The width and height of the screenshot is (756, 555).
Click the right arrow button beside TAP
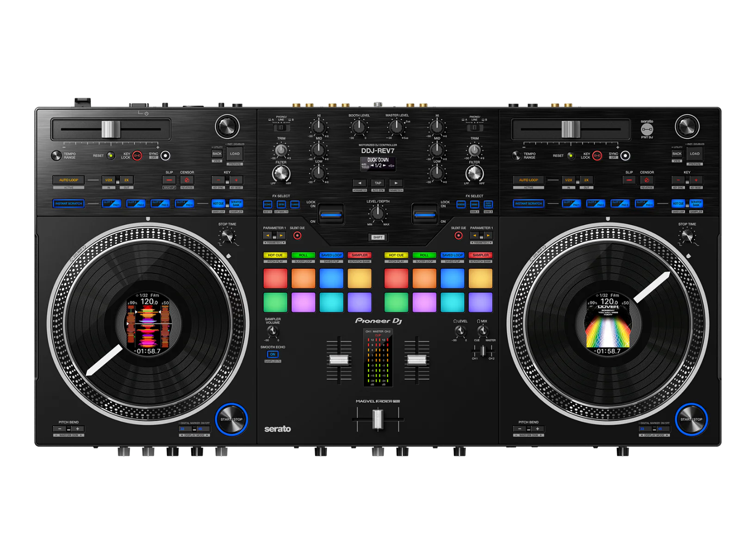396,183
